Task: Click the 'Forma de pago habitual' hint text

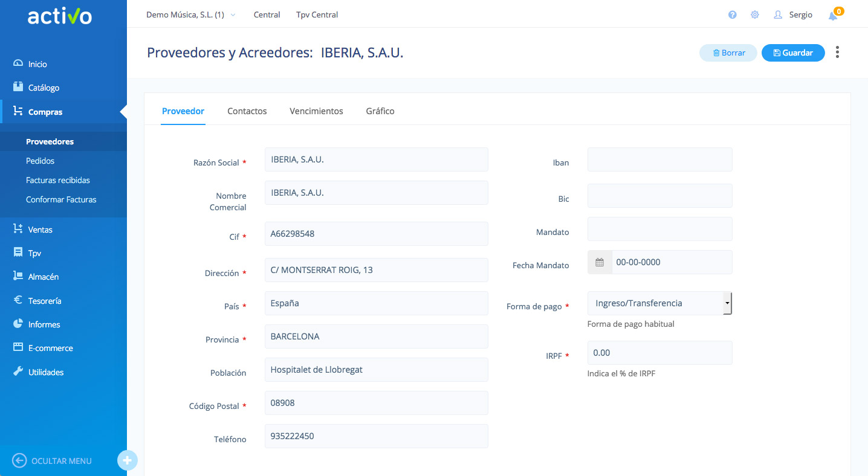Action: pyautogui.click(x=630, y=324)
